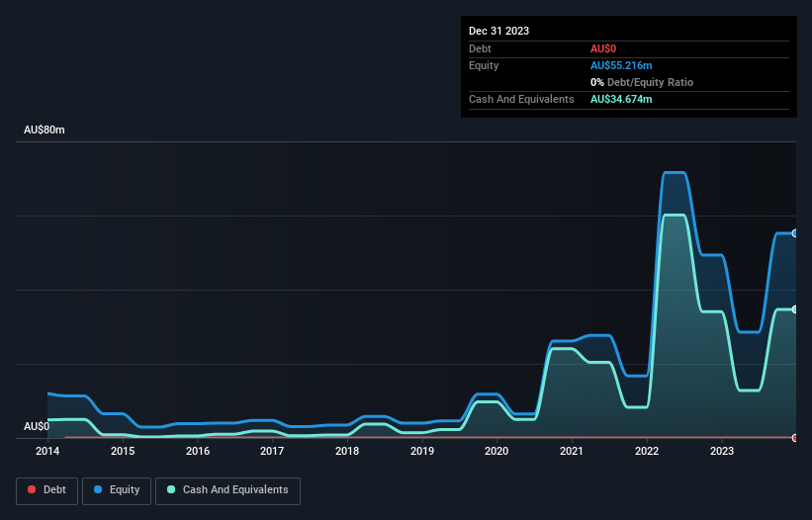Click the 2020 x-axis label
The height and width of the screenshot is (520, 812).
pyautogui.click(x=496, y=451)
